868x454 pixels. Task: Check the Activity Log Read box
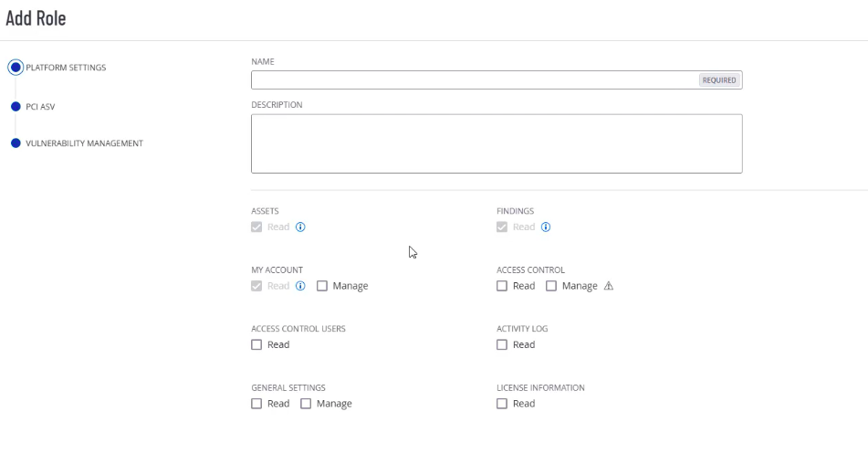coord(502,344)
